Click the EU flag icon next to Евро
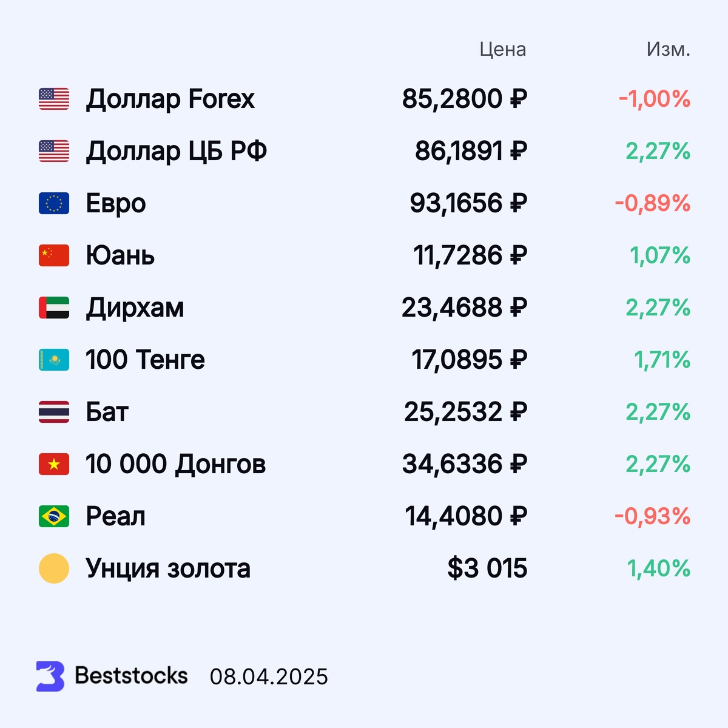The height and width of the screenshot is (728, 728). tap(54, 203)
